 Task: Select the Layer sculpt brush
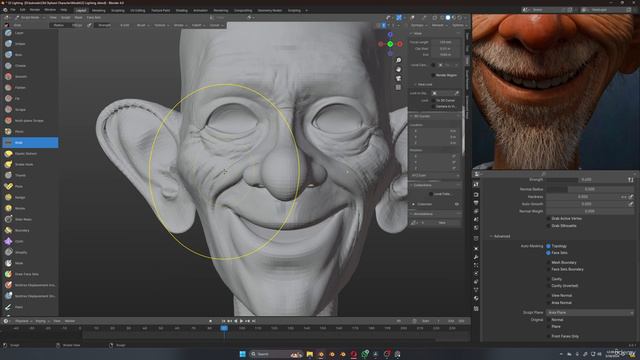[30, 33]
